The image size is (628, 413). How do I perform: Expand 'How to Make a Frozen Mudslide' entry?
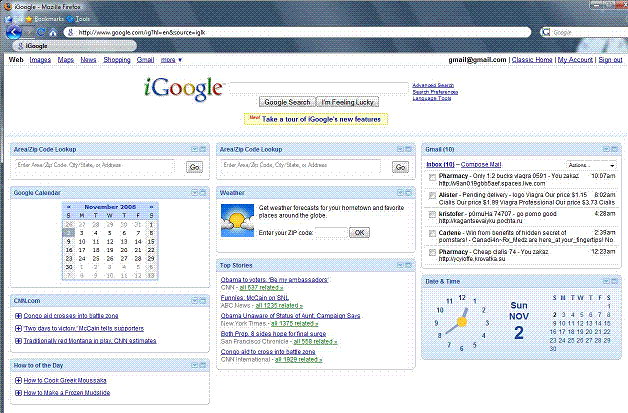[18, 393]
